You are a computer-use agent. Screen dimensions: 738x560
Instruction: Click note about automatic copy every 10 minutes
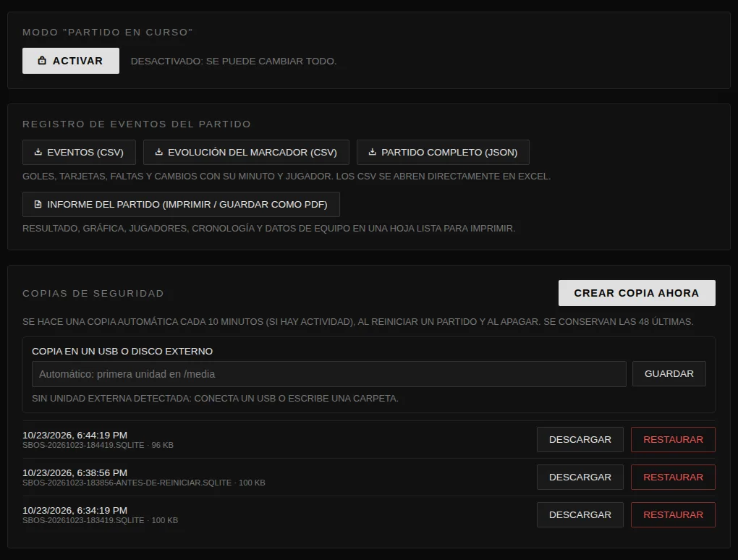[x=357, y=322]
